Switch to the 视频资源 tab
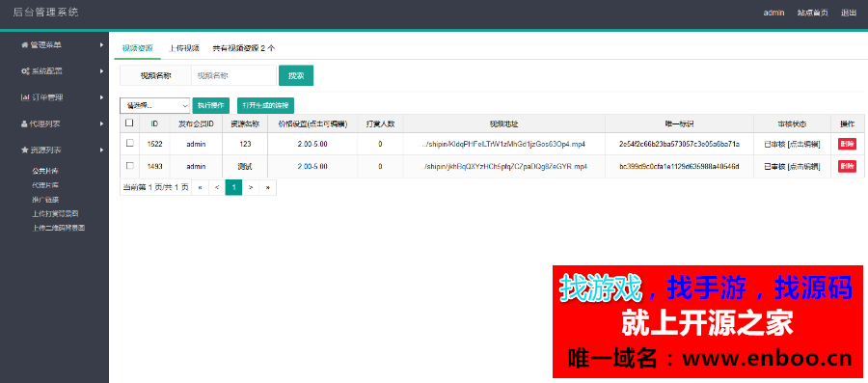The height and width of the screenshot is (383, 868). click(137, 48)
